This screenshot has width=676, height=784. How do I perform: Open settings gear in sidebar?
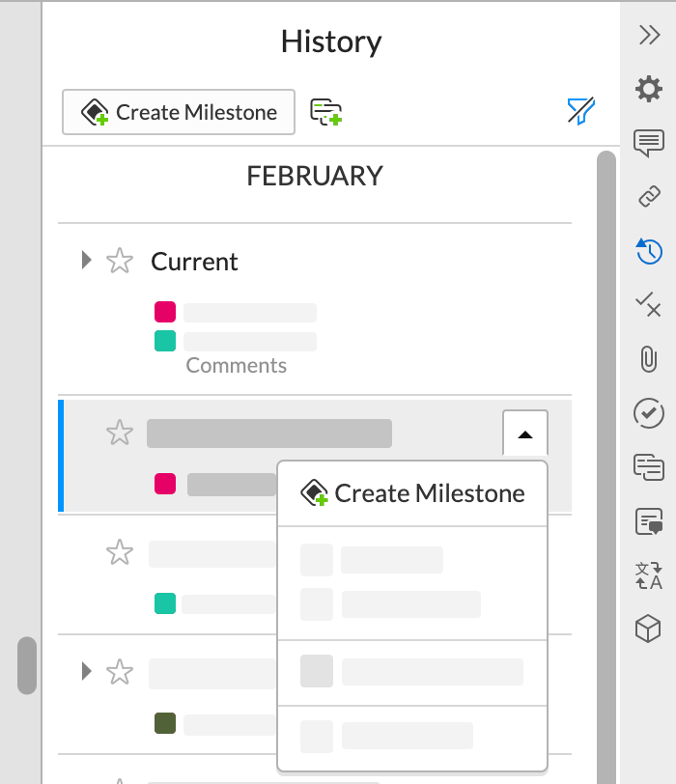point(649,90)
